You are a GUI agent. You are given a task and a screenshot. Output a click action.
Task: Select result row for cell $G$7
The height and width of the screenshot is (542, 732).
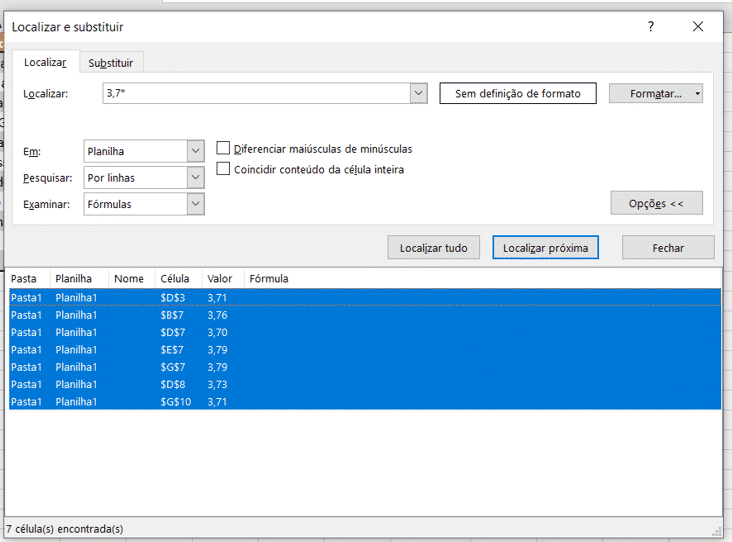365,367
